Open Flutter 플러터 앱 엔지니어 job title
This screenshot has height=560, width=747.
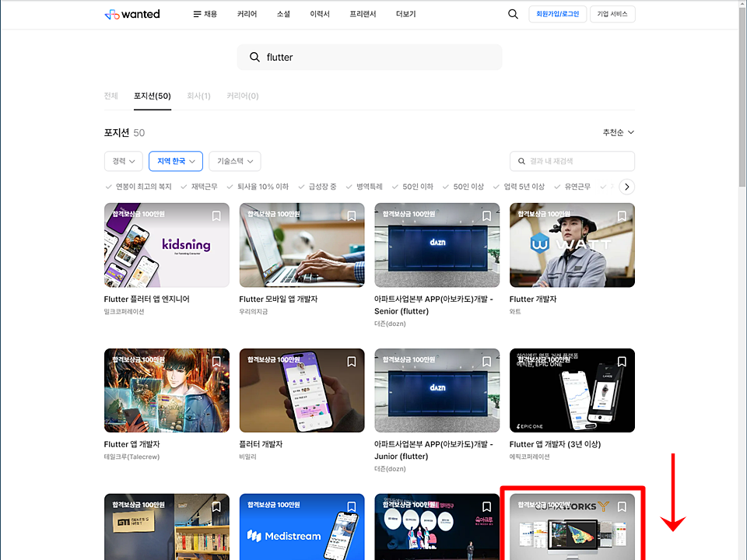[147, 299]
